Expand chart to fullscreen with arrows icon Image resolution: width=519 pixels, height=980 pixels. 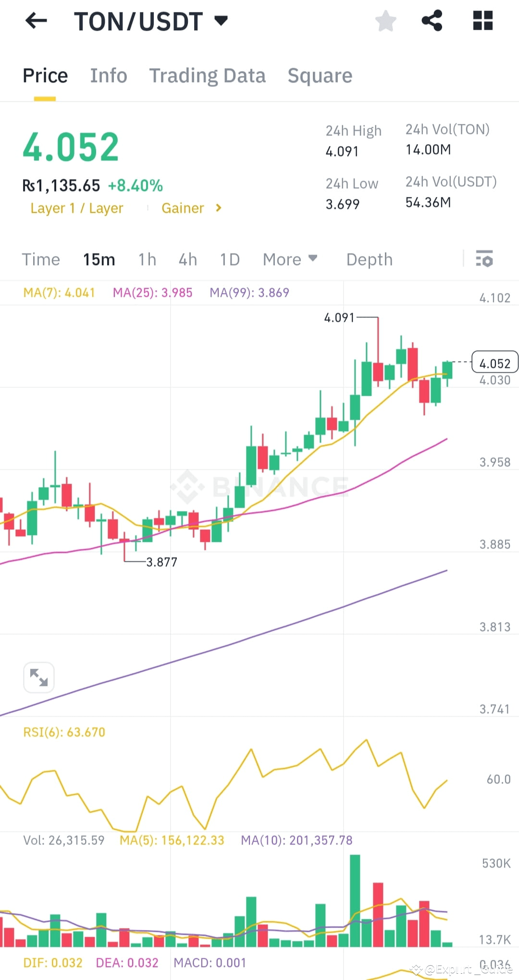39,677
